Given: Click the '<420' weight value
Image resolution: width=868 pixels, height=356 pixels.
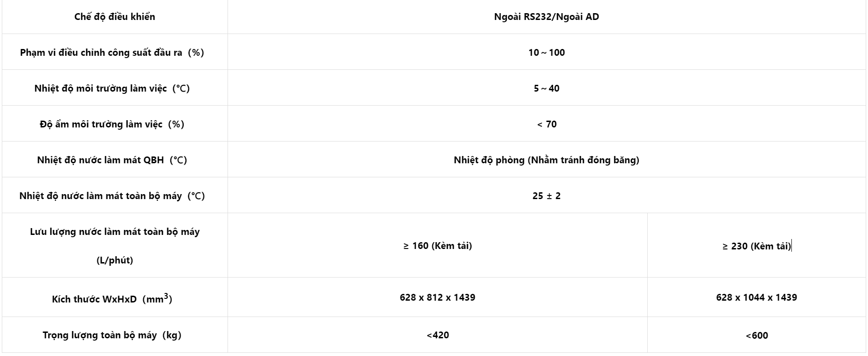Looking at the screenshot, I should point(438,335).
